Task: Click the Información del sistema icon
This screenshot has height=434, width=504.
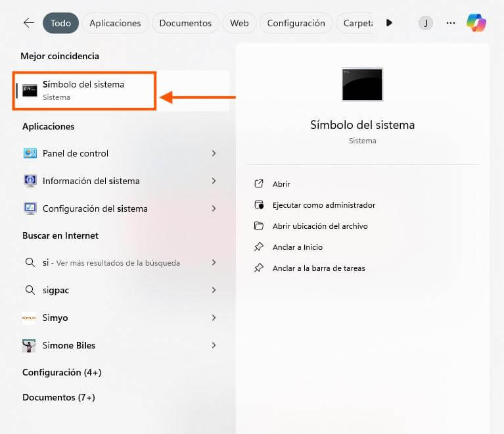Action: point(30,181)
